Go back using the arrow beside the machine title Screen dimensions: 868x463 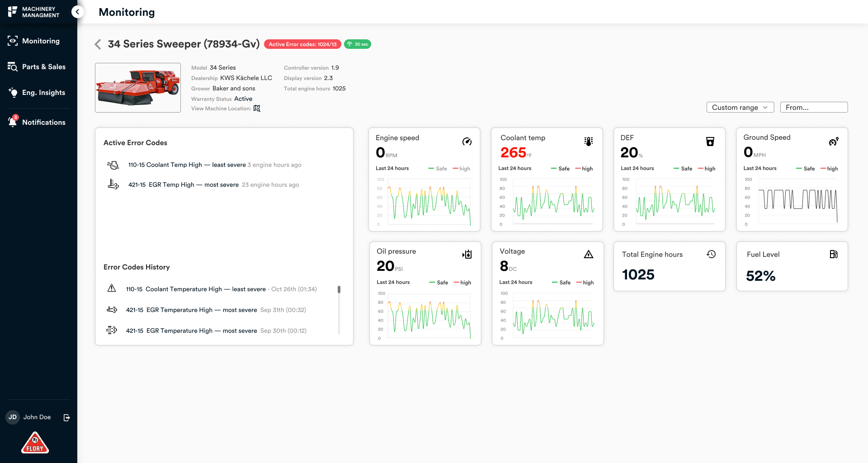(98, 44)
